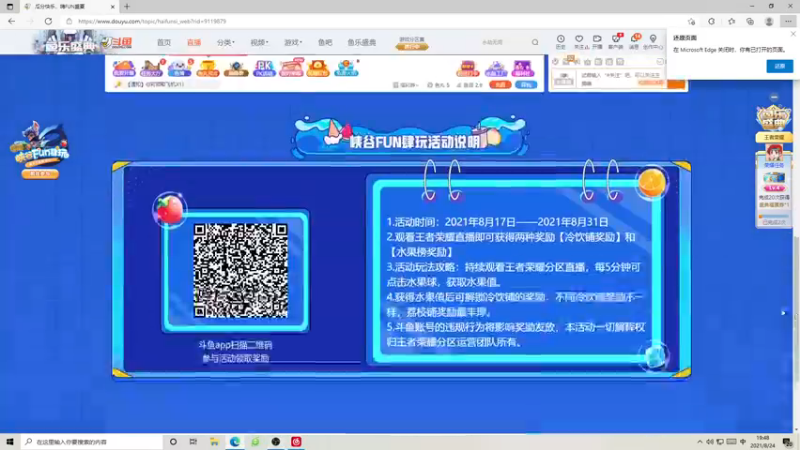Click the 开播 start streaming icon
Viewport: 800px width, 450px height.
(597, 41)
